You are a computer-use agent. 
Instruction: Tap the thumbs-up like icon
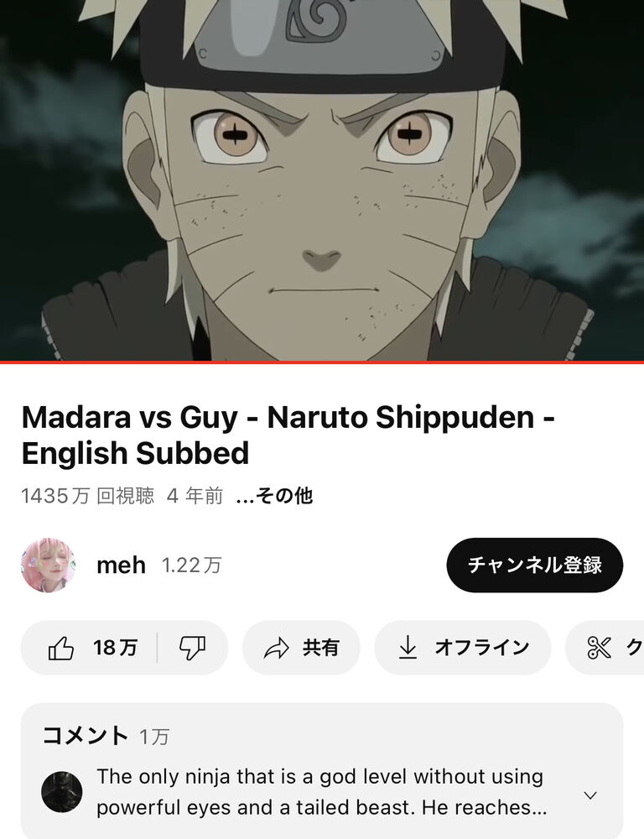(x=61, y=648)
